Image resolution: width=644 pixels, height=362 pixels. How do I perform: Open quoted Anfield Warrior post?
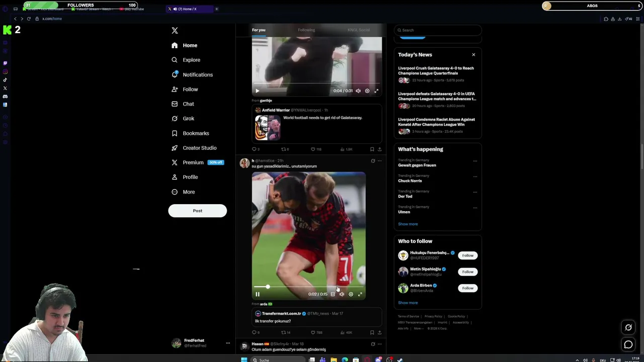click(316, 124)
